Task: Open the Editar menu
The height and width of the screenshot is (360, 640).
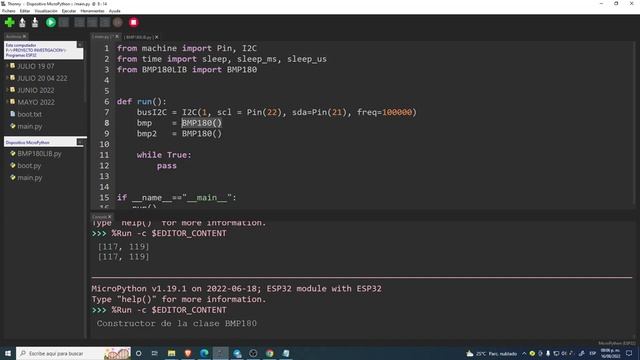Action: pyautogui.click(x=25, y=11)
